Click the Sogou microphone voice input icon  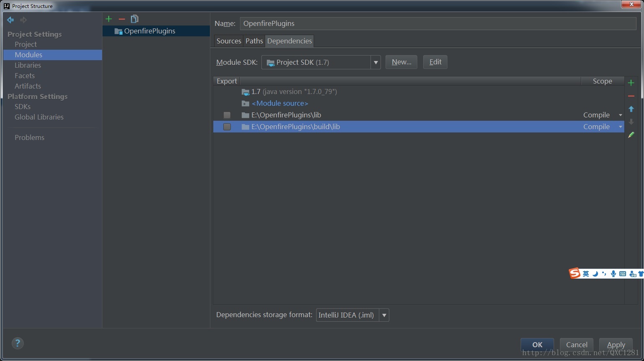pyautogui.click(x=613, y=274)
